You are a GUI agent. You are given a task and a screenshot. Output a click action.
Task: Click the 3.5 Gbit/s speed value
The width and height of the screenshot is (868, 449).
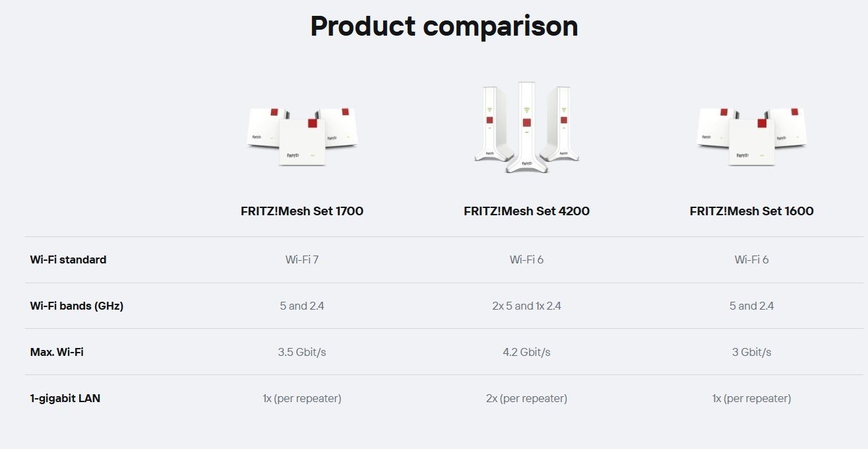click(302, 352)
